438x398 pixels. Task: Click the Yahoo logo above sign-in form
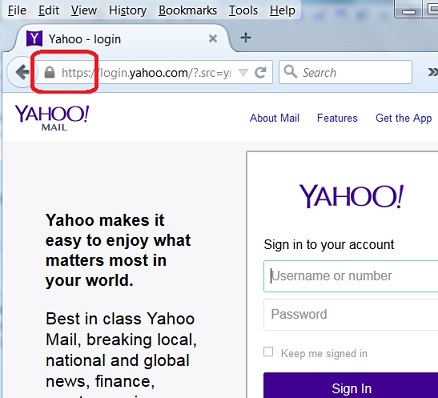point(351,196)
